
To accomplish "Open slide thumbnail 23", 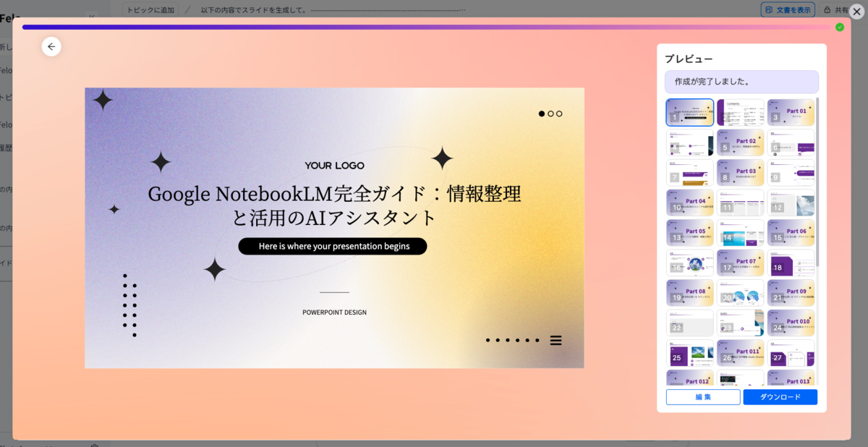I will tap(741, 323).
